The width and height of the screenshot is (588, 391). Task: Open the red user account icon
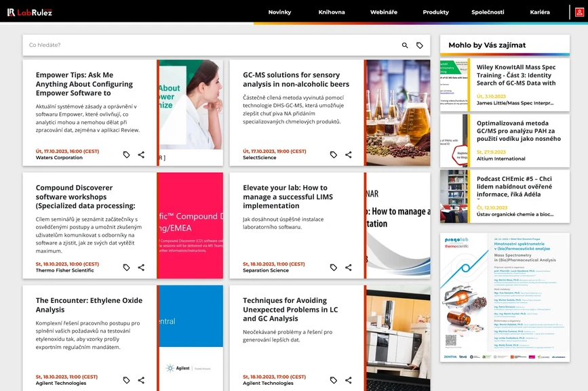(580, 12)
